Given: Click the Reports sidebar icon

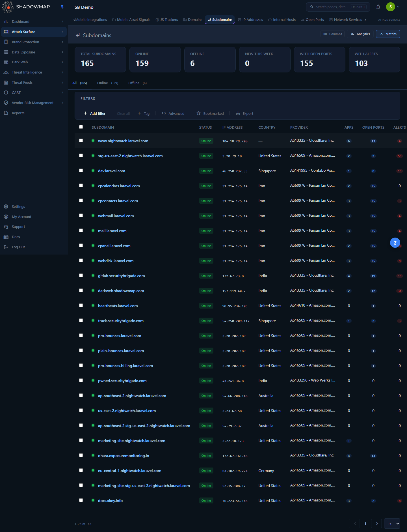Looking at the screenshot, I should tap(6, 113).
